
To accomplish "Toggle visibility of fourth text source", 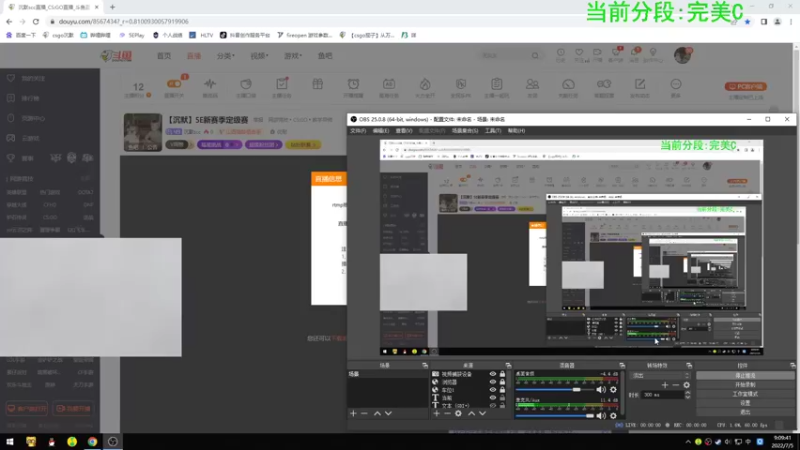I will click(x=492, y=397).
